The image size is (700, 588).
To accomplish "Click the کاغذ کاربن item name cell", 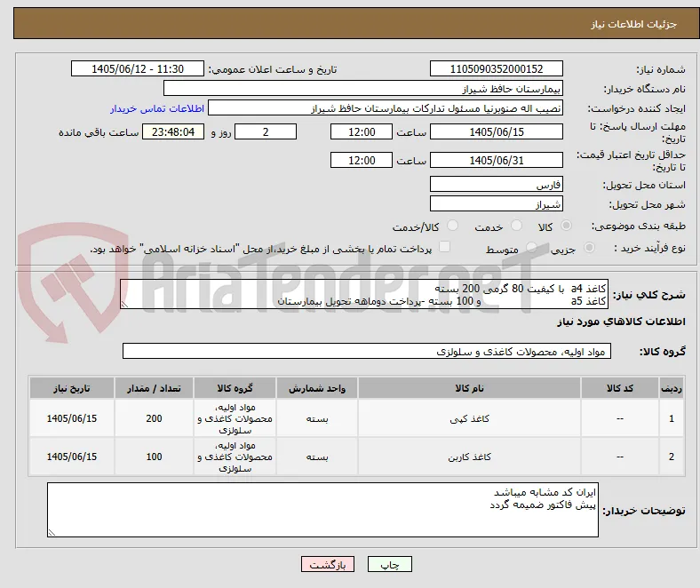I will (x=469, y=457).
